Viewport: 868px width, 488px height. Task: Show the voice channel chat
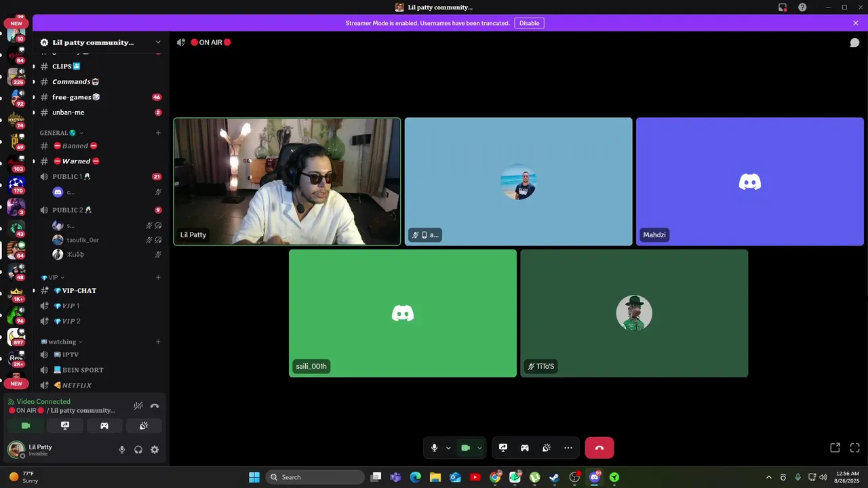(855, 43)
